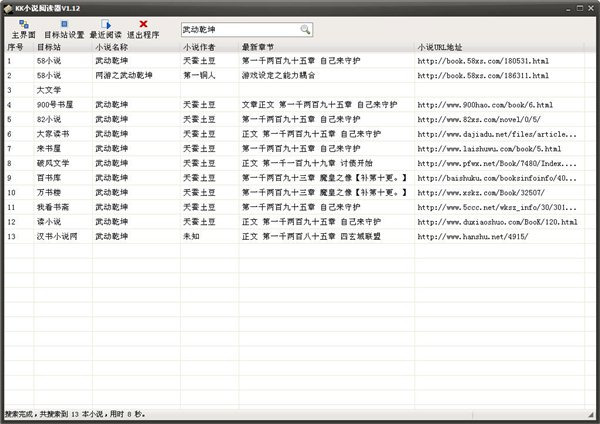600x424 pixels.
Task: Click the magnifier search icon
Action: coord(305,29)
